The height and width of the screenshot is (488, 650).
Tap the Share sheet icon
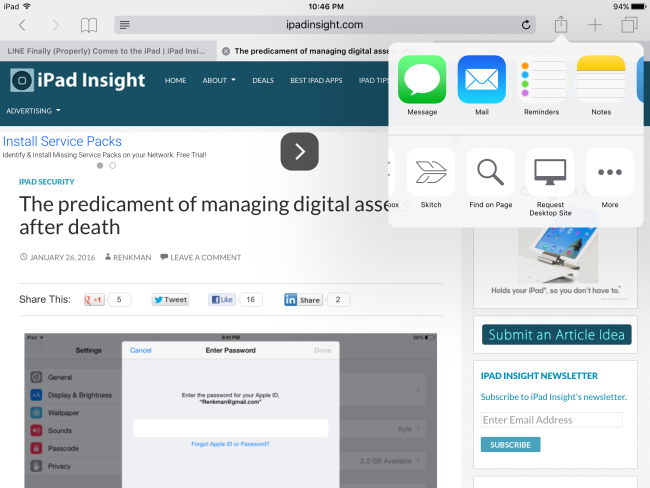561,24
